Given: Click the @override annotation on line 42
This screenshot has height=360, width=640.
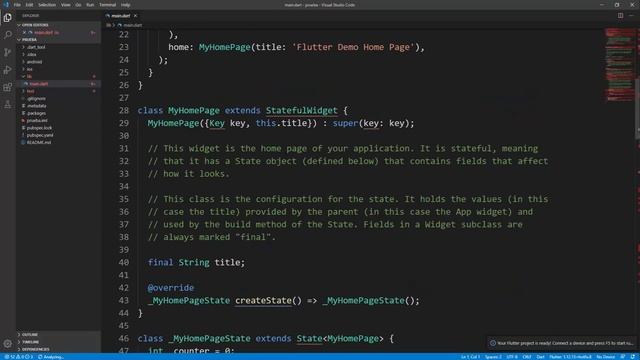Looking at the screenshot, I should pyautogui.click(x=171, y=288).
